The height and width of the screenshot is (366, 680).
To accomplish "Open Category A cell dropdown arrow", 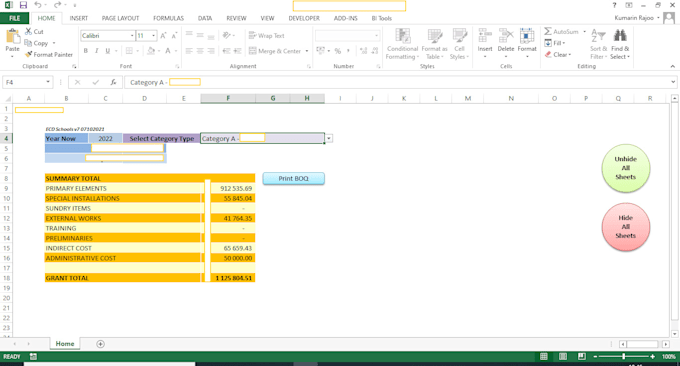I will click(329, 138).
